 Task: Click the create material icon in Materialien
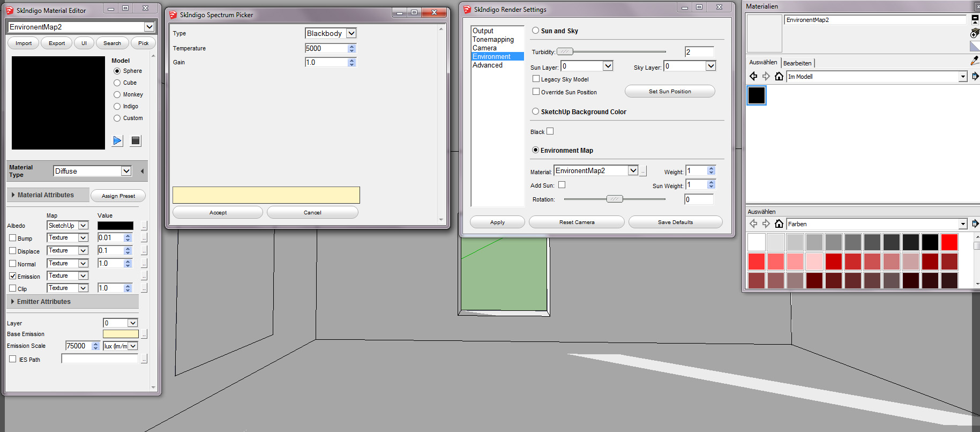point(974,33)
